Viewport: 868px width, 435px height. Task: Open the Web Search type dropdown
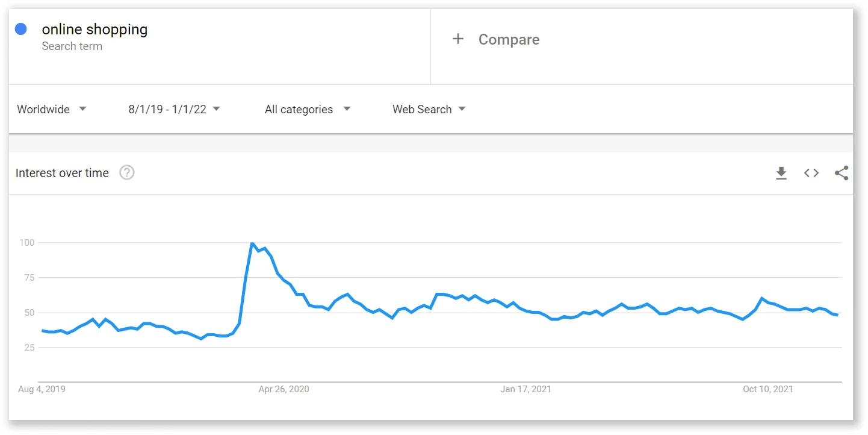429,109
